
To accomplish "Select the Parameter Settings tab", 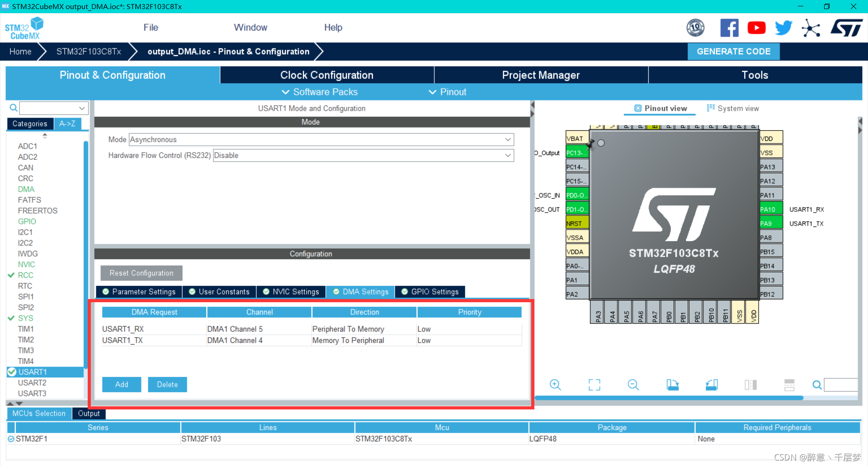I will coord(139,292).
